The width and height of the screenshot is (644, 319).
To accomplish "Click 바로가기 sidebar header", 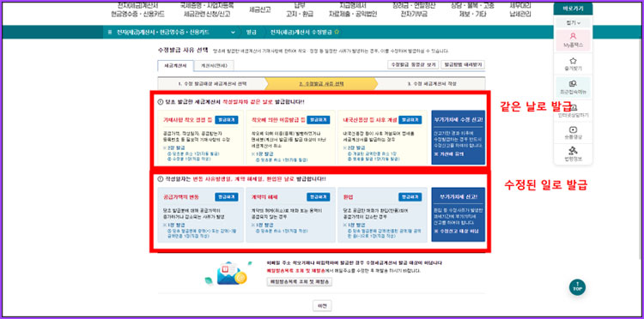I will pyautogui.click(x=573, y=9).
